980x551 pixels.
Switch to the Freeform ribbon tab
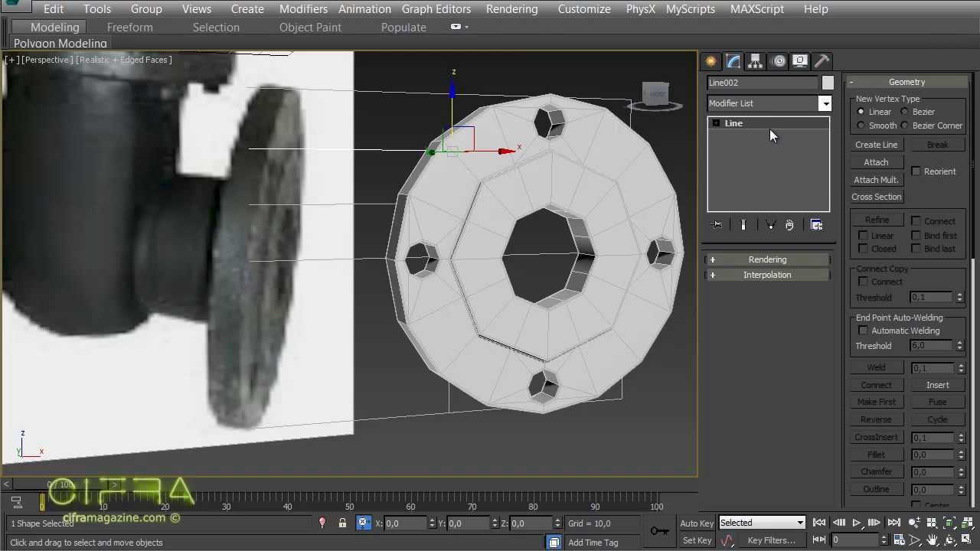tap(130, 28)
